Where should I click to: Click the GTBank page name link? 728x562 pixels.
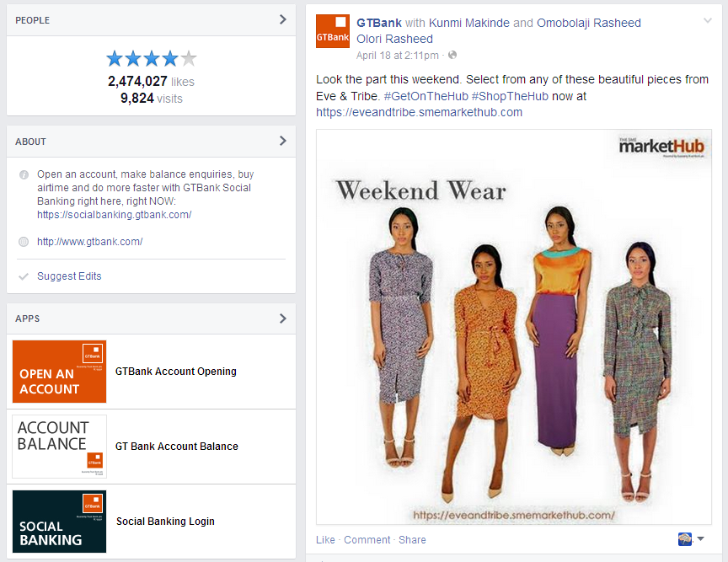pos(379,23)
